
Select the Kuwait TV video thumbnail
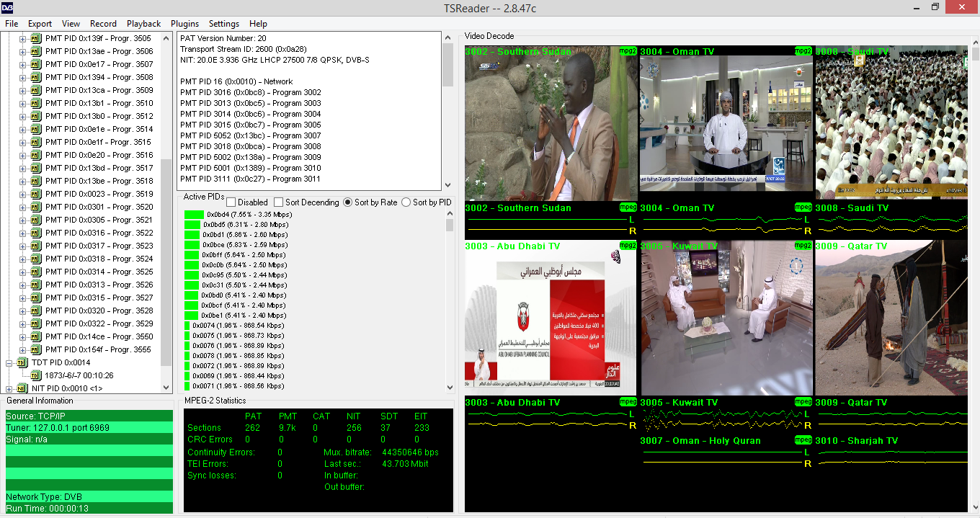pyautogui.click(x=726, y=318)
